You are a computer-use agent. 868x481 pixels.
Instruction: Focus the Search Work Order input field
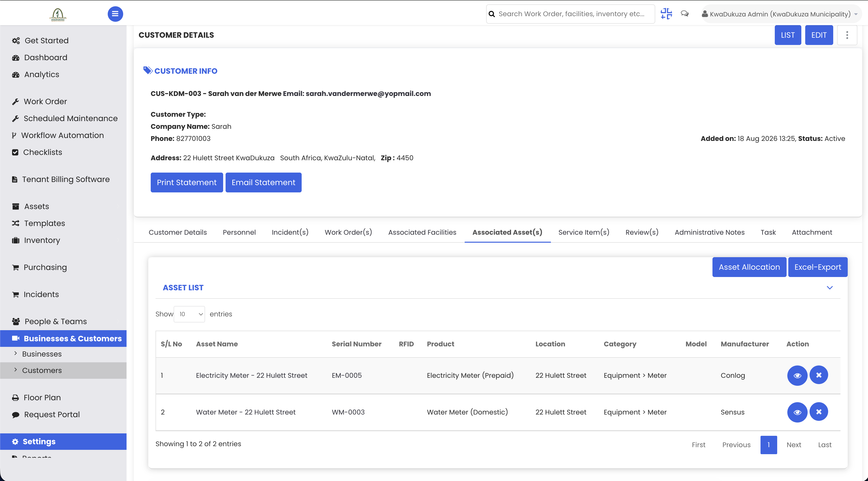coord(570,14)
